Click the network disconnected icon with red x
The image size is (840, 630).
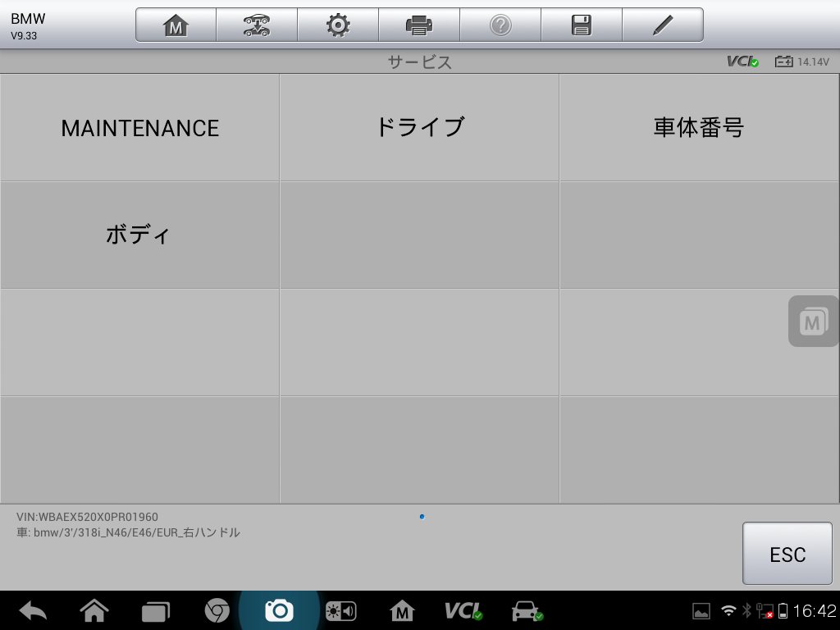point(765,610)
